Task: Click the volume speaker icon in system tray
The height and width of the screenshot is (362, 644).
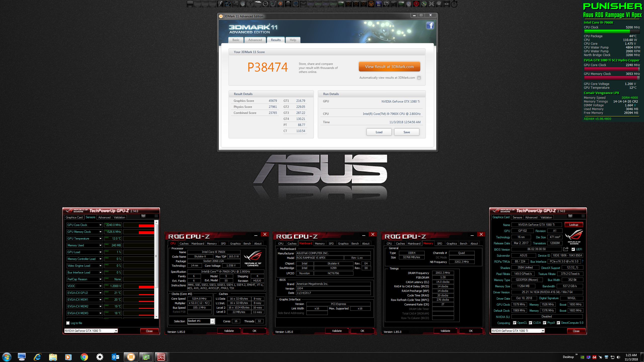Action: [x=618, y=357]
